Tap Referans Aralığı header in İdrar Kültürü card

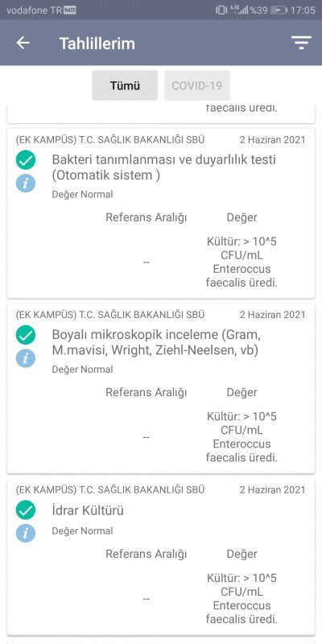147,554
